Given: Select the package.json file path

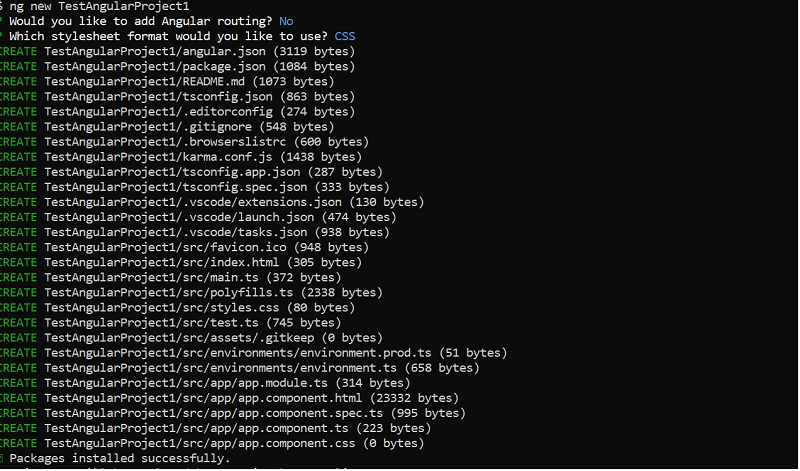Looking at the screenshot, I should [155, 67].
